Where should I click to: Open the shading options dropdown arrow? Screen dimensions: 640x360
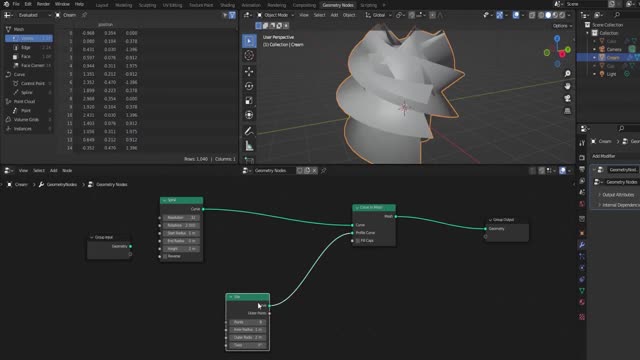pos(569,15)
